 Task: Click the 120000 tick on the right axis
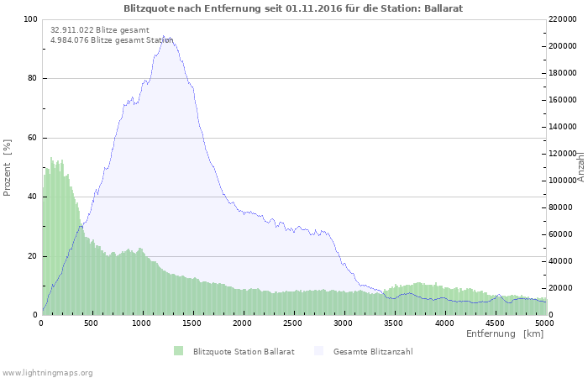point(564,154)
